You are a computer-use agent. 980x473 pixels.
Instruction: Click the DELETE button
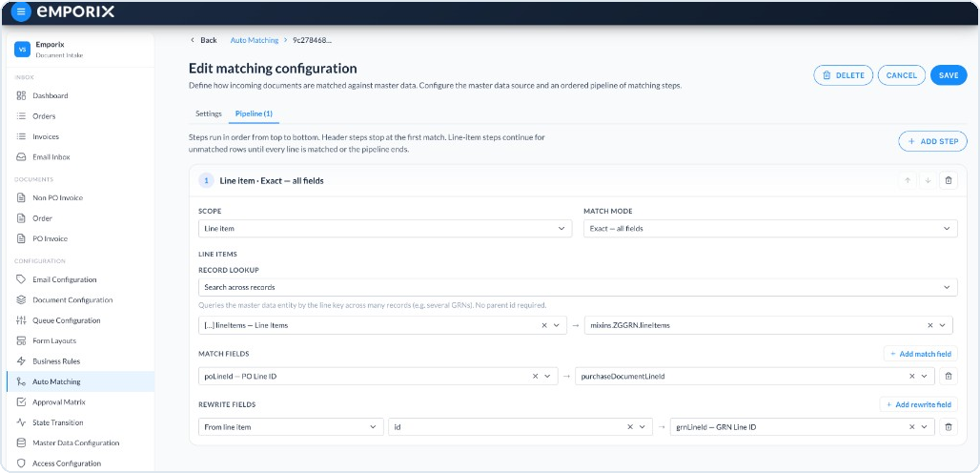tap(843, 75)
